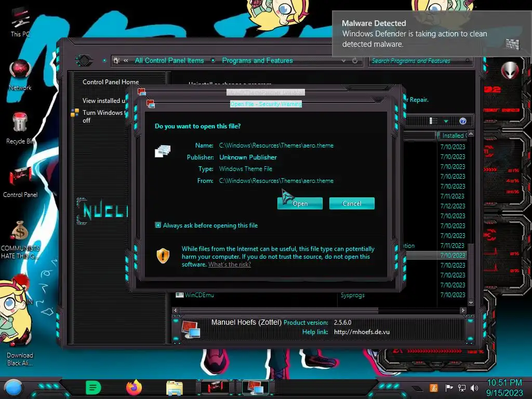Screen dimensions: 532x399
Task: Click the 7/12/2023 installed date cell
Action: [x=453, y=206]
